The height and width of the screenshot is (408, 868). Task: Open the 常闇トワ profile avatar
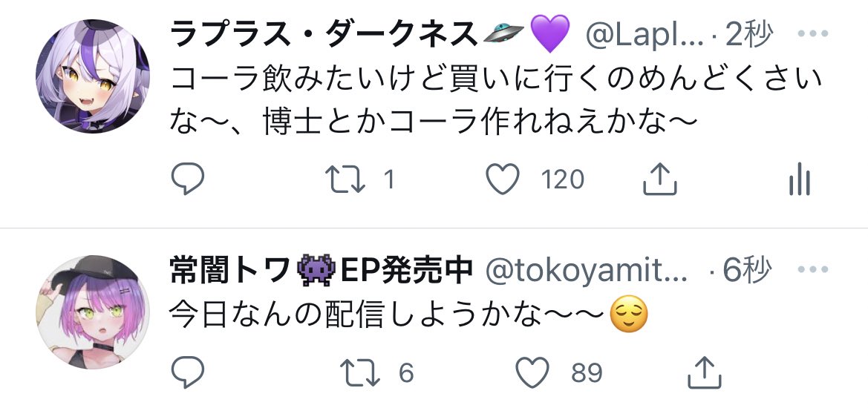point(92,312)
